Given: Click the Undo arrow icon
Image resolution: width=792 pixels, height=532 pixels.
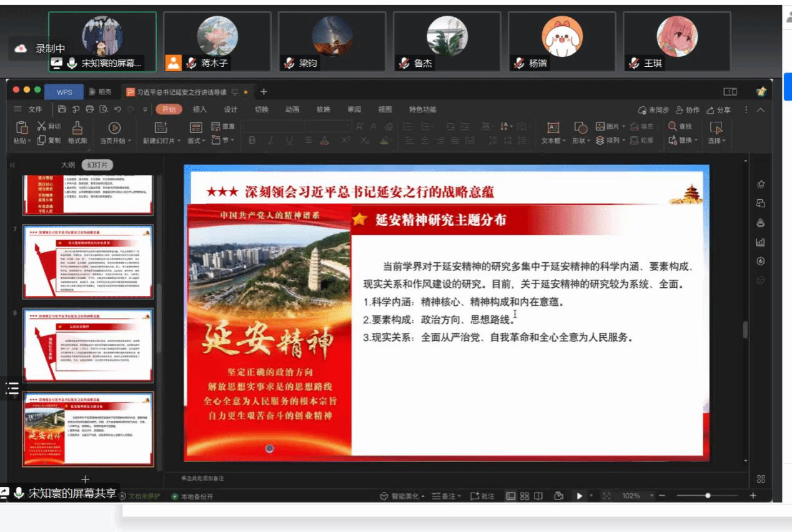Looking at the screenshot, I should (x=117, y=109).
